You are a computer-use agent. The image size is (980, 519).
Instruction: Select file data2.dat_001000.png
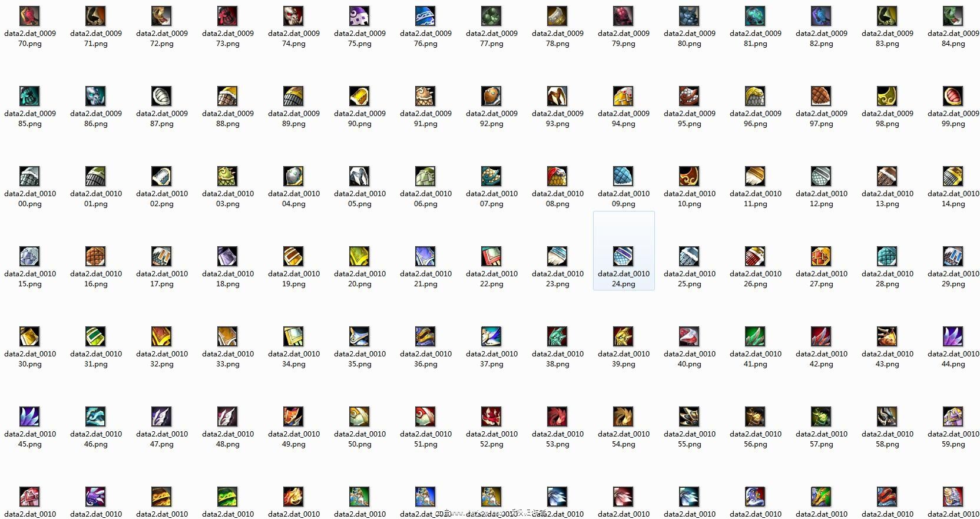coord(29,176)
